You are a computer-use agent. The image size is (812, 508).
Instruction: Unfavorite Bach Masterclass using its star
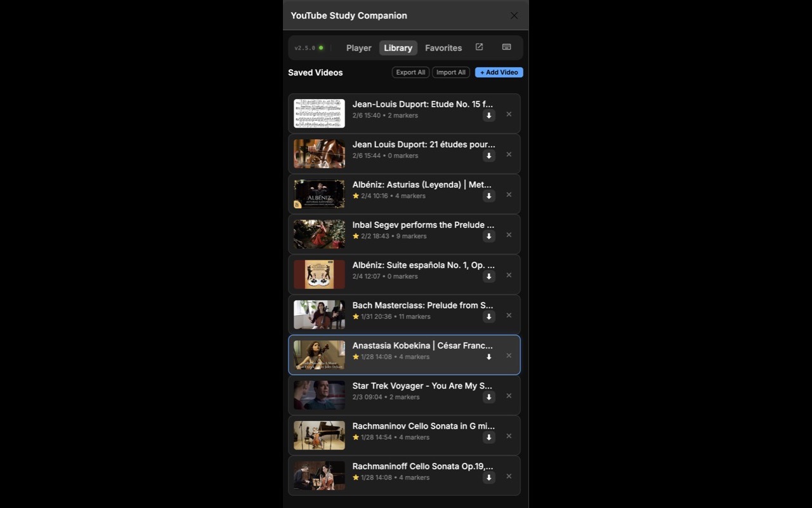click(356, 316)
